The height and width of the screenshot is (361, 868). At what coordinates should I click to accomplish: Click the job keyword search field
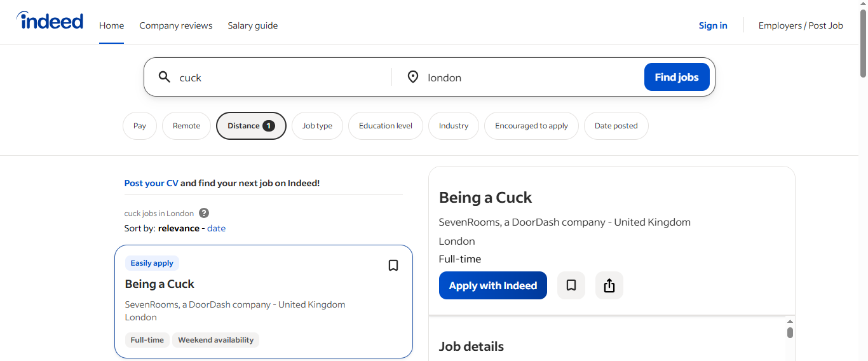[x=280, y=78]
